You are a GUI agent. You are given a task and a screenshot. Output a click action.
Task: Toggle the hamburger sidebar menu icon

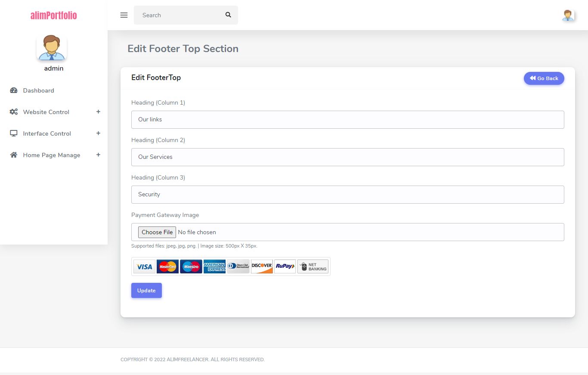pos(124,15)
